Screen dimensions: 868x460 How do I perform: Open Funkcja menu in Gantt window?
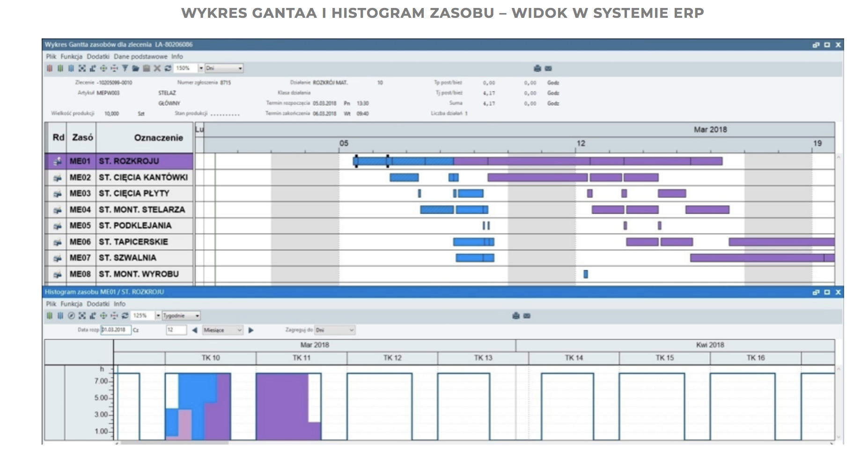(72, 57)
